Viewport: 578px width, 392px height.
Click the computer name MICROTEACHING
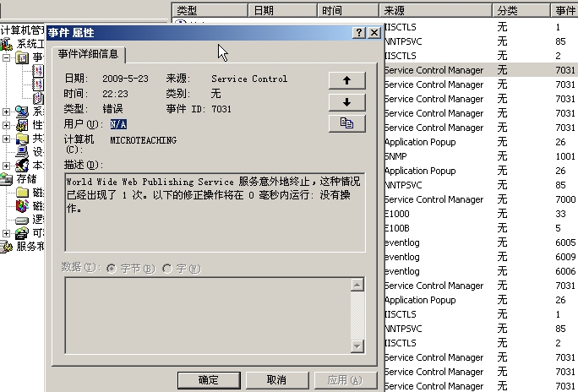click(144, 140)
